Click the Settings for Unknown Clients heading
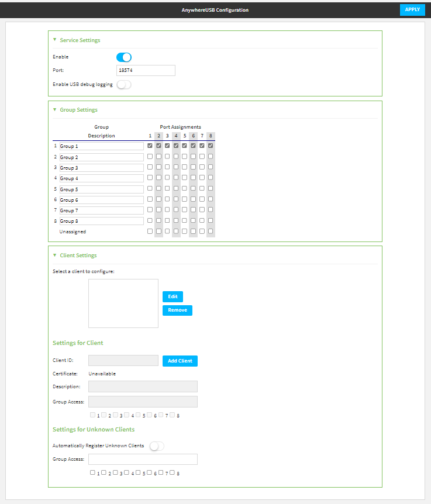Viewport: 431px width, 504px height. (94, 429)
